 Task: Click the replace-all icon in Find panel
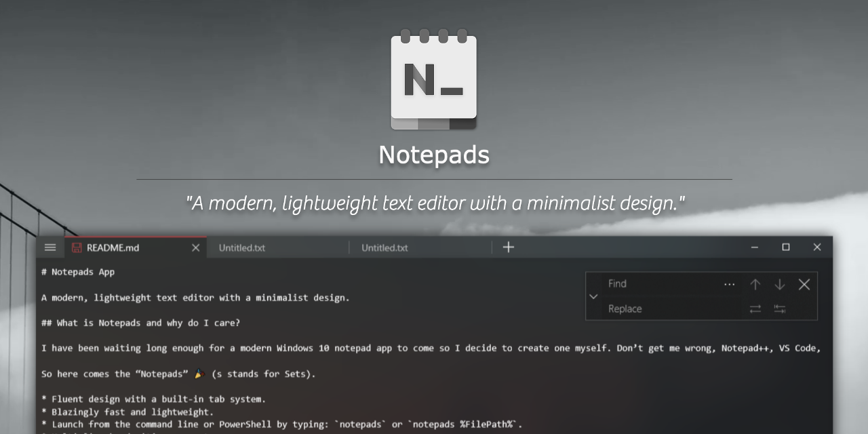780,309
